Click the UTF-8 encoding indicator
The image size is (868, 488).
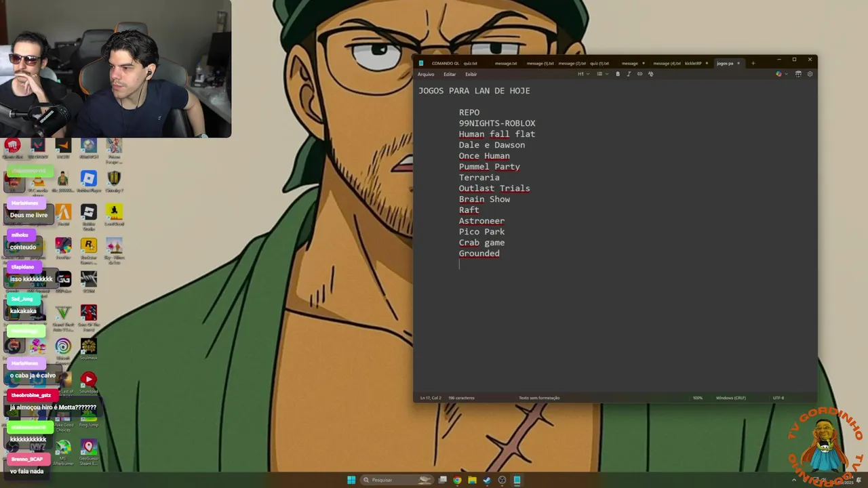(x=778, y=398)
